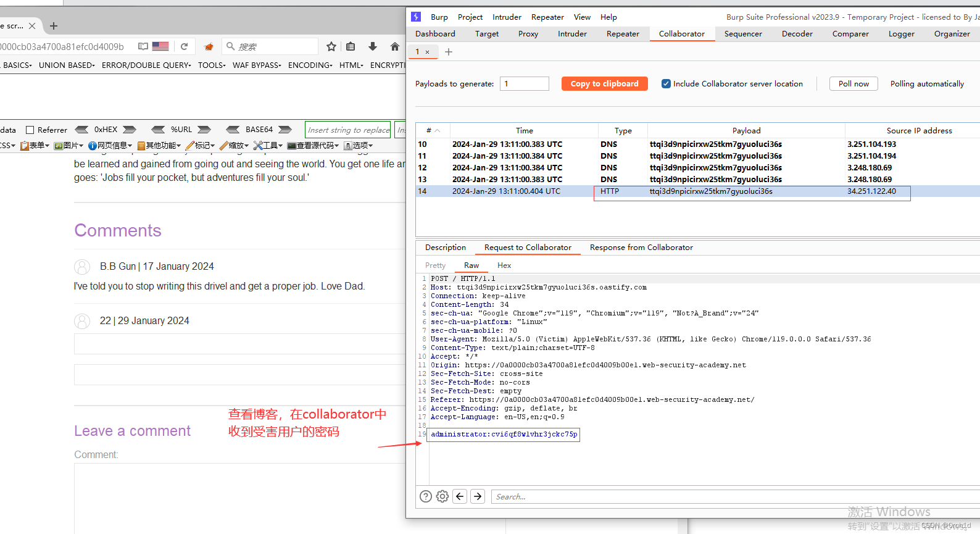This screenshot has height=534, width=980.
Task: Open the browser downloads arrow icon
Action: click(373, 46)
